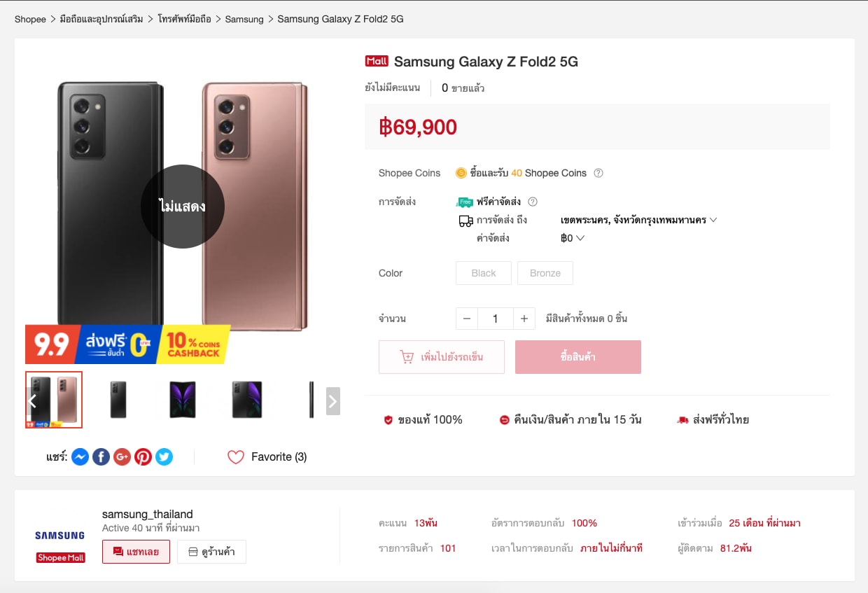Increase quantity with plus button
868x593 pixels.
click(x=524, y=319)
